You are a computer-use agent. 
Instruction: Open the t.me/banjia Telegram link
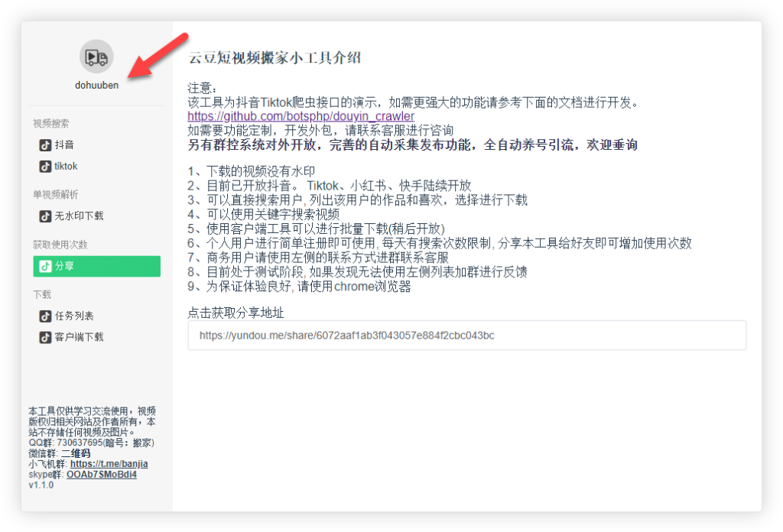click(109, 464)
